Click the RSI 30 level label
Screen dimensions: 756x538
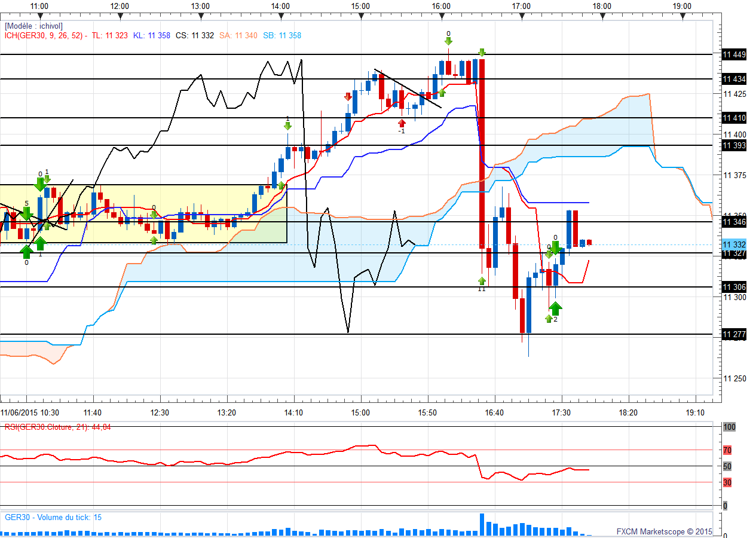coord(727,482)
